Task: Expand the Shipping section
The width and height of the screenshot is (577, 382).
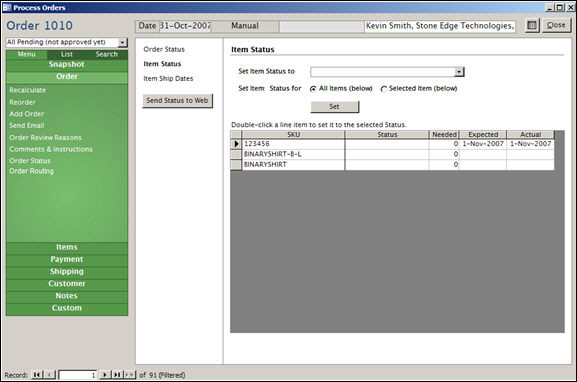Action: [67, 272]
